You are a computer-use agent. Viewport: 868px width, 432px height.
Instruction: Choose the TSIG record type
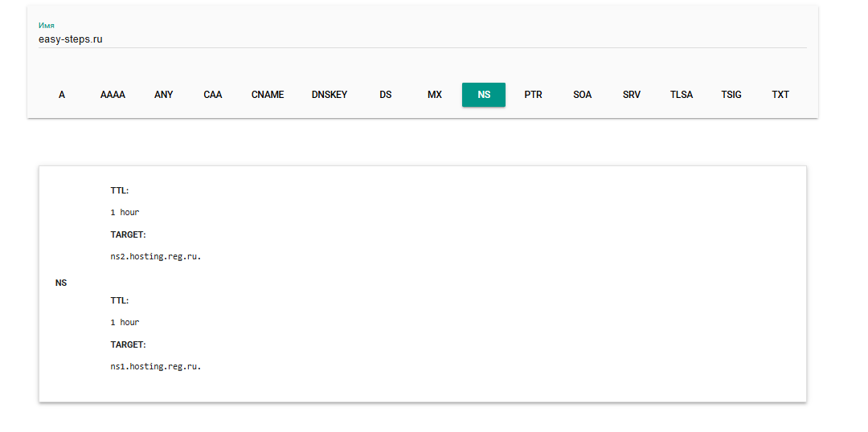731,95
